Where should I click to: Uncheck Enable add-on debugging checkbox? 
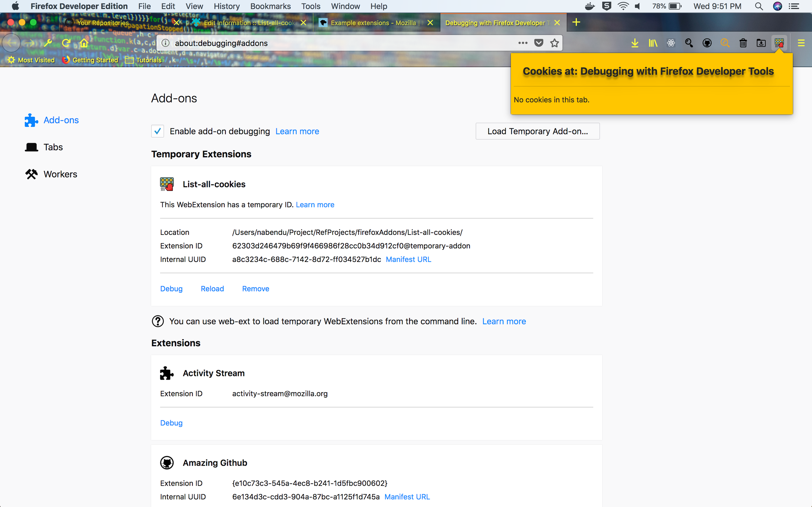pos(158,131)
